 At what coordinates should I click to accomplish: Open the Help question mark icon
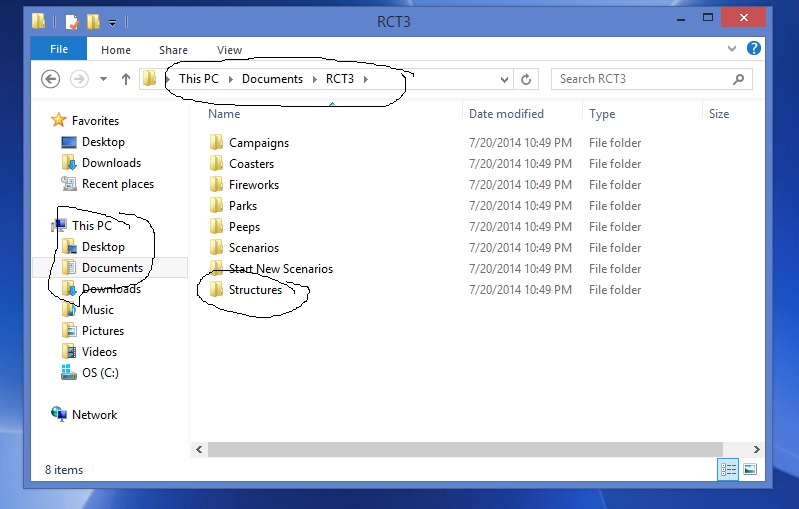click(754, 48)
